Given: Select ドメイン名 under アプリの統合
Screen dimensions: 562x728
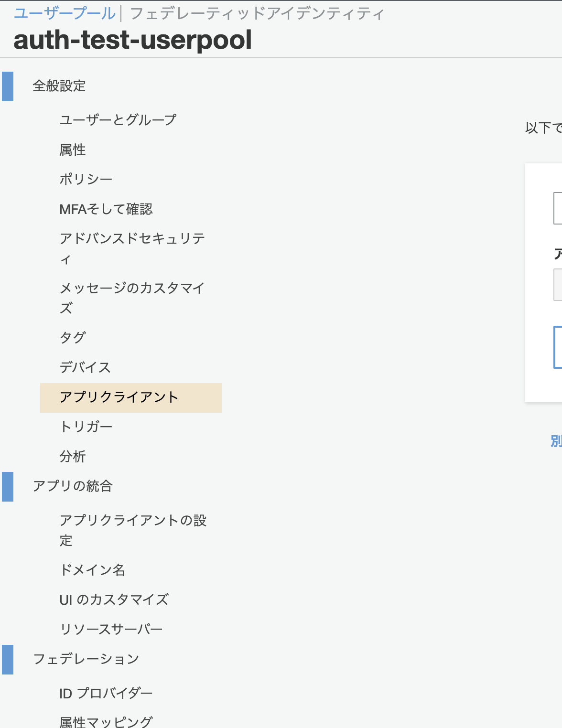Looking at the screenshot, I should pyautogui.click(x=94, y=570).
